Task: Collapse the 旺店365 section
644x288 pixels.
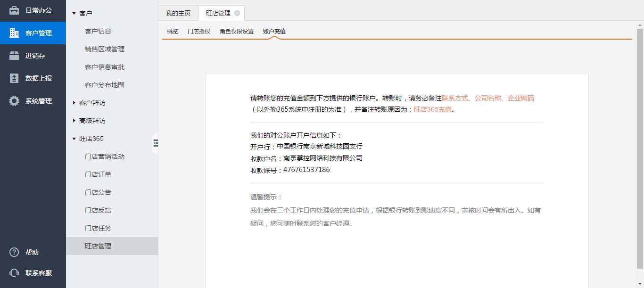Action: [74, 139]
